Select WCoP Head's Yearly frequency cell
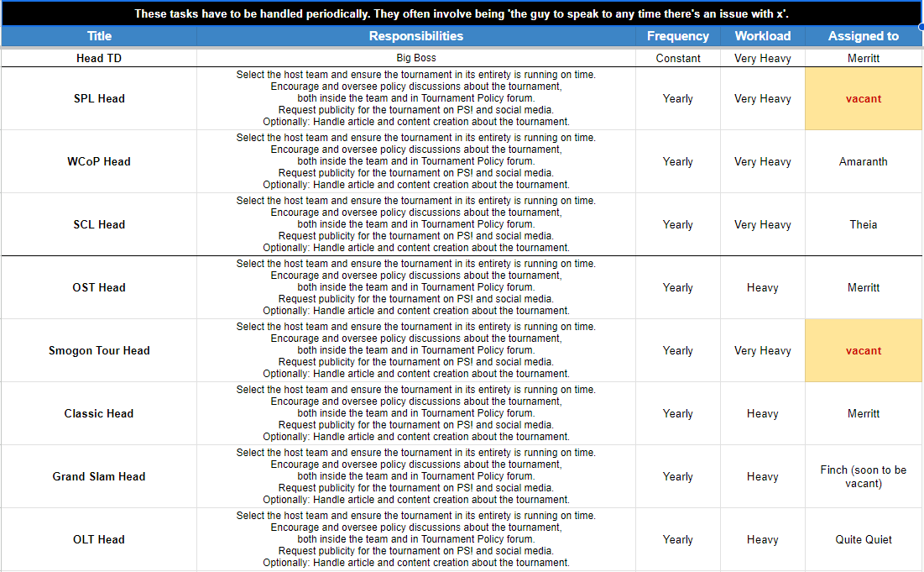924x572 pixels. click(677, 161)
